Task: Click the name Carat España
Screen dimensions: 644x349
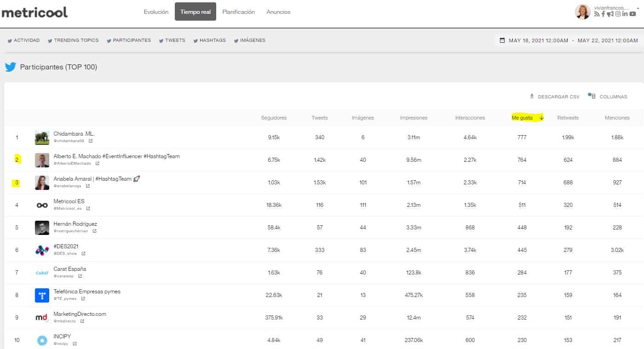Action: [x=70, y=269]
